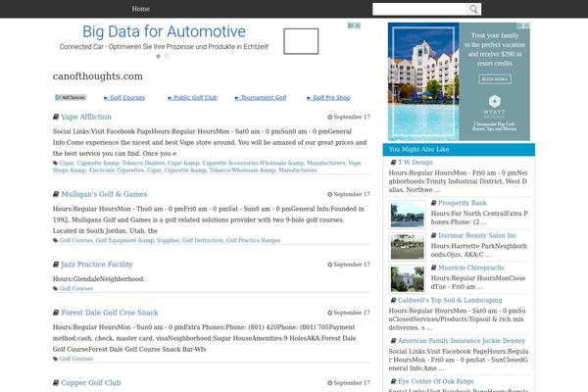Screen dimensions: 588x392
Task: Click the clock icon on the Jazz Practice Facility date
Action: pyautogui.click(x=330, y=265)
